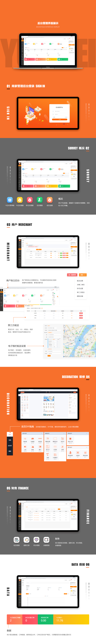Choose 帐号设置 from the menu
This screenshot has width=96, height=644.
(x=80, y=288)
